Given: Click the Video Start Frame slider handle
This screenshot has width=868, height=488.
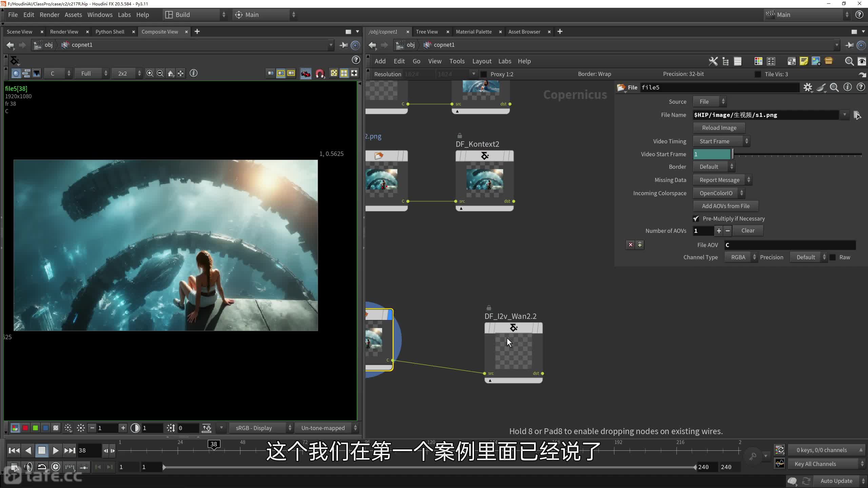Looking at the screenshot, I should click(x=732, y=154).
